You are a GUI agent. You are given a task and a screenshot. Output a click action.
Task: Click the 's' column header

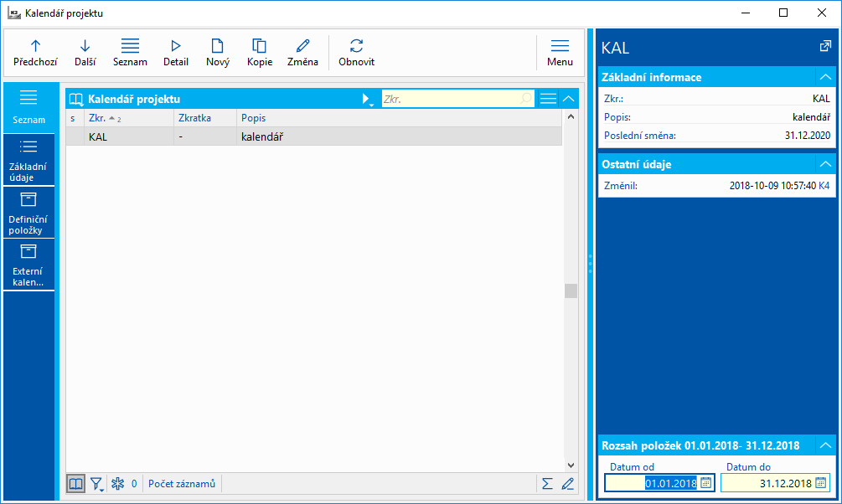[75, 118]
